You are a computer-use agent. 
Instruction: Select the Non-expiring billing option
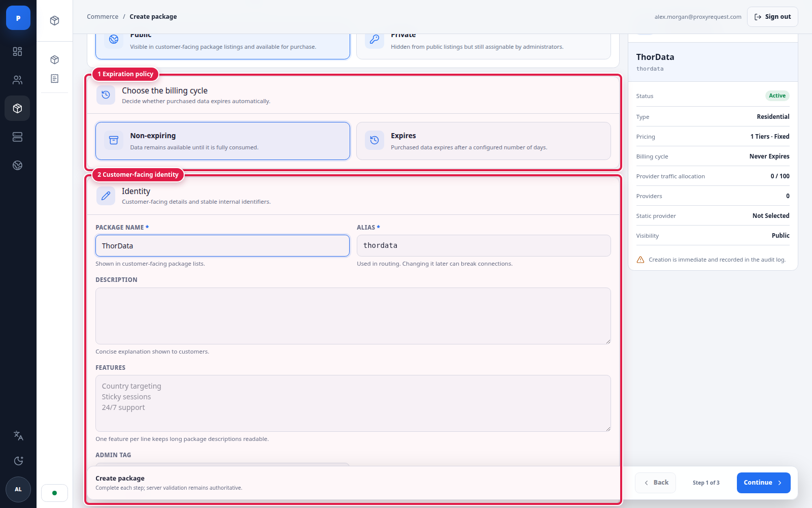pyautogui.click(x=223, y=141)
